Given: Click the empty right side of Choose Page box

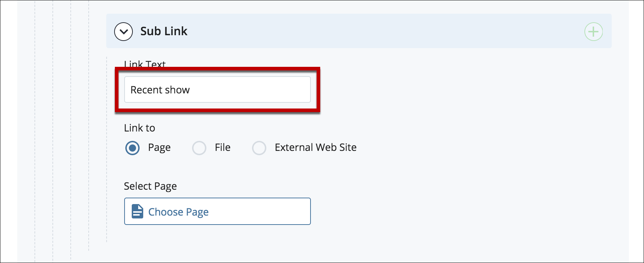Looking at the screenshot, I should 273,211.
